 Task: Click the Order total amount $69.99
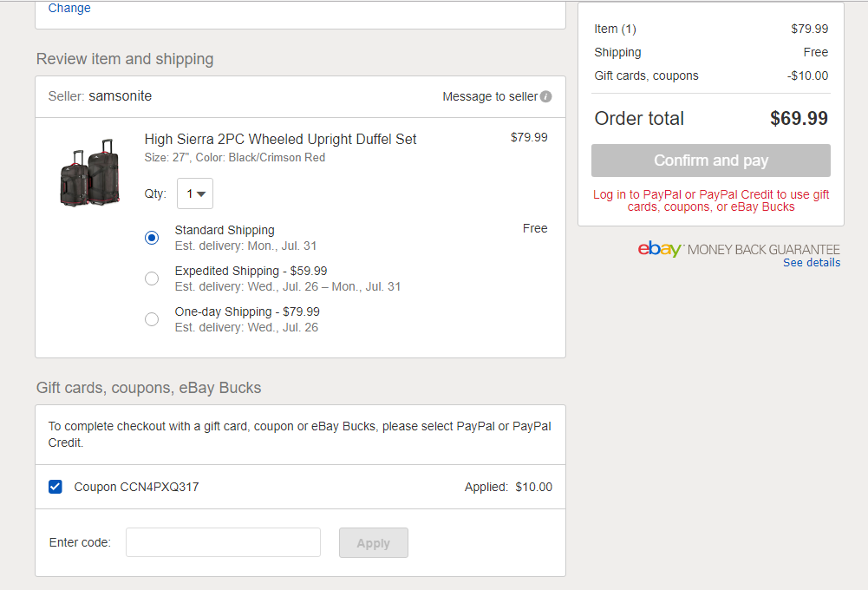click(x=799, y=119)
